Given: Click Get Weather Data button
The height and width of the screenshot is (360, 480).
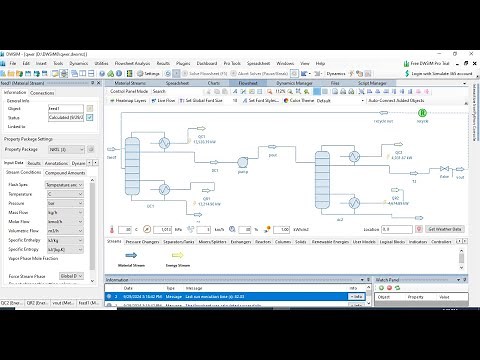Looking at the screenshot, I should (x=445, y=229).
